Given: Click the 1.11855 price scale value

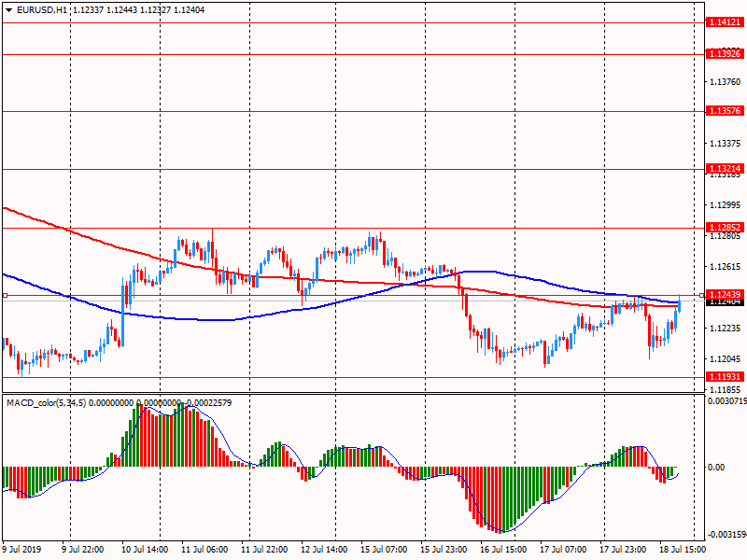Looking at the screenshot, I should 726,389.
